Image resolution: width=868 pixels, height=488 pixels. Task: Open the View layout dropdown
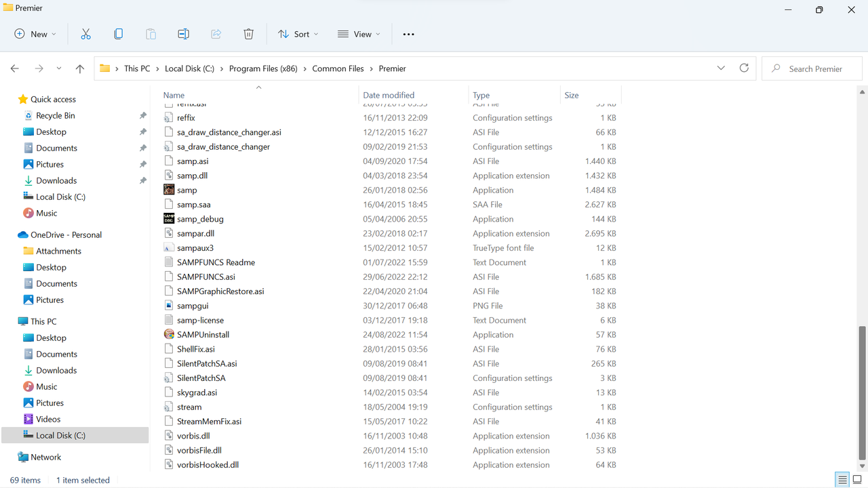(x=359, y=34)
